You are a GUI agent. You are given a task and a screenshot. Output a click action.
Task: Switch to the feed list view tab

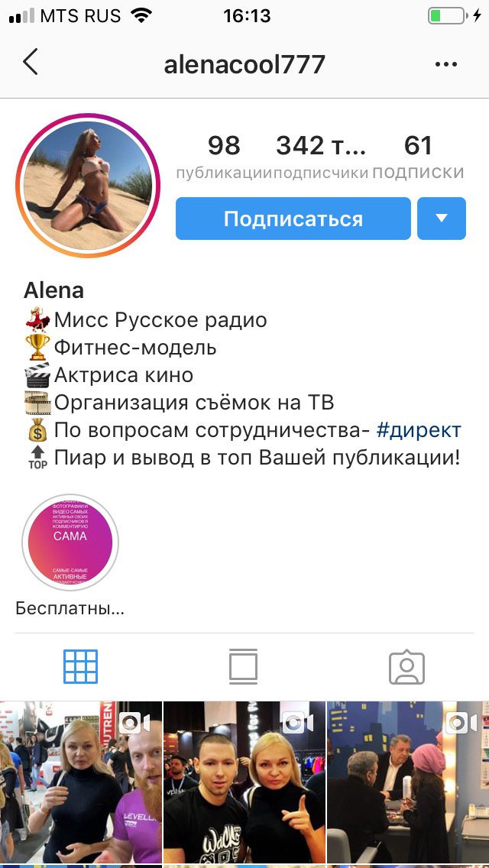pyautogui.click(x=243, y=666)
